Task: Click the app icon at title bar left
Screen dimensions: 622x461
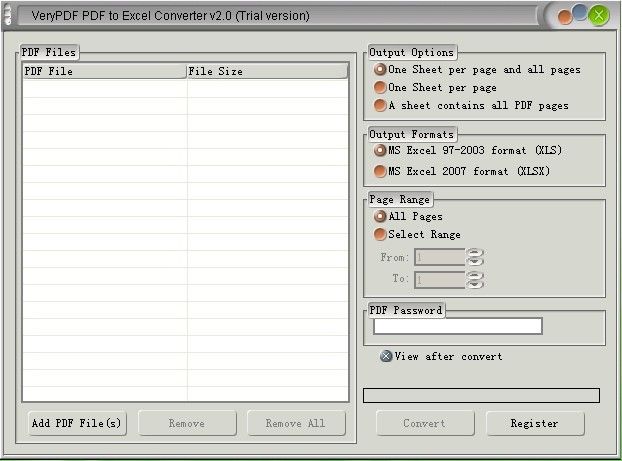Action: click(8, 16)
